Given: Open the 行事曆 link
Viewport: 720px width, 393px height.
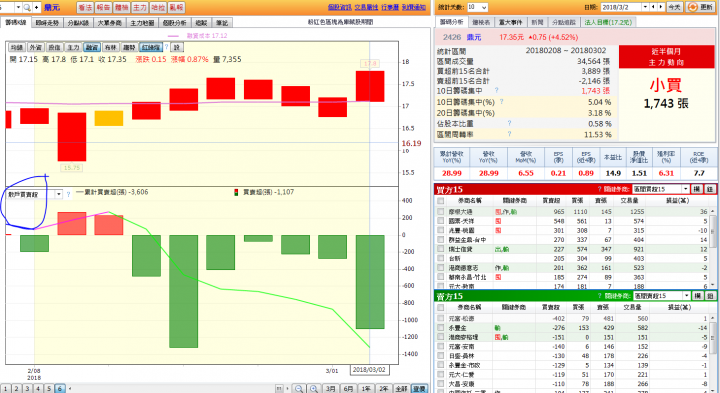Looking at the screenshot, I should 390,7.
